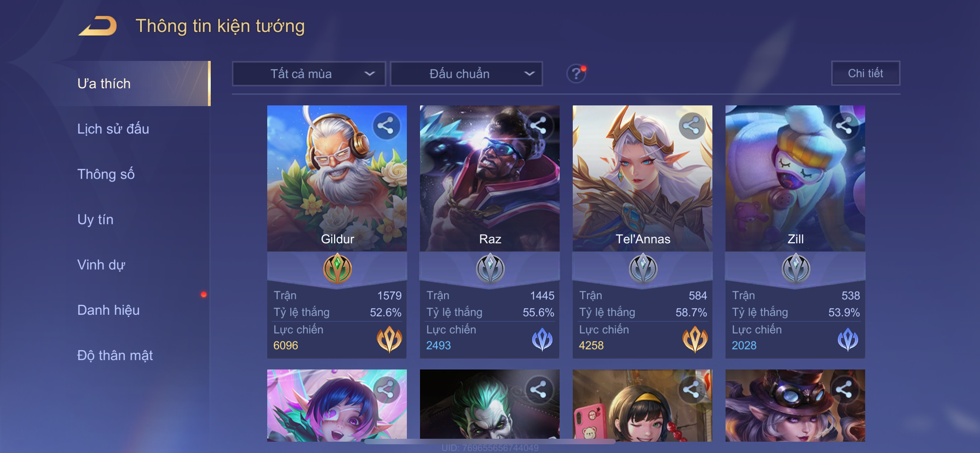Image resolution: width=980 pixels, height=453 pixels.
Task: Open the Độ thân mật tab
Action: tap(115, 355)
